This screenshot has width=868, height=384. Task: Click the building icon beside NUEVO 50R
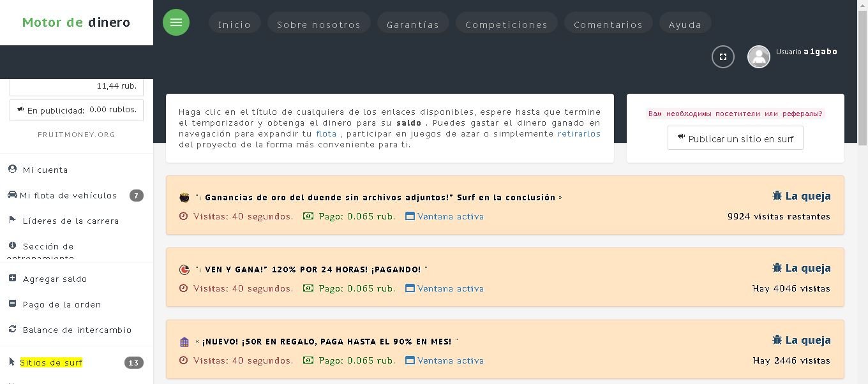184,342
